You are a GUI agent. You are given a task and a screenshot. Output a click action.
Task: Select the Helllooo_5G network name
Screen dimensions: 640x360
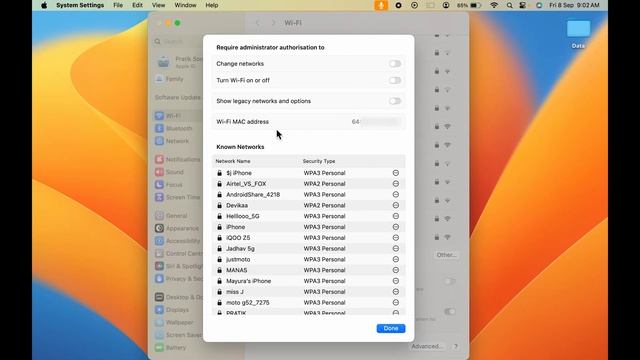(242, 216)
